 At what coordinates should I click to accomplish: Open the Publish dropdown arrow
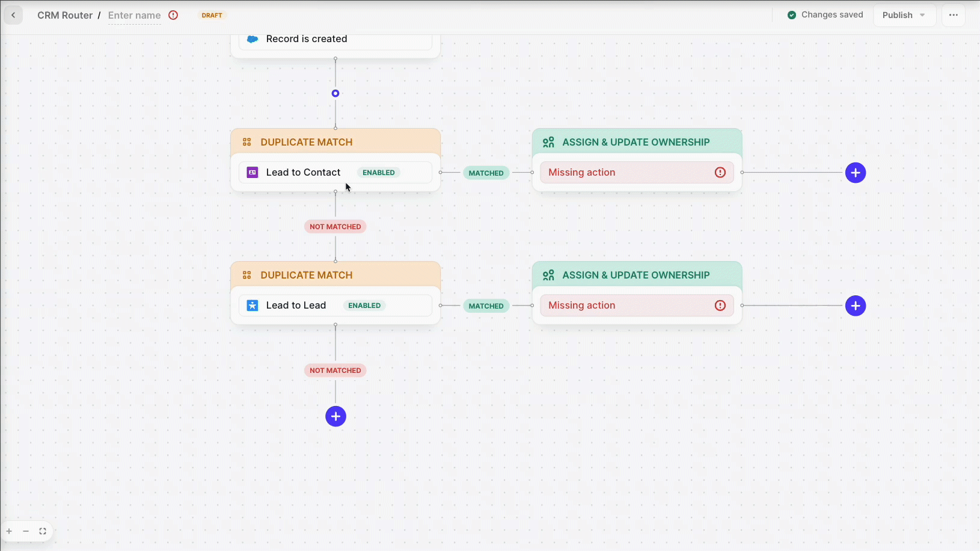coord(922,15)
